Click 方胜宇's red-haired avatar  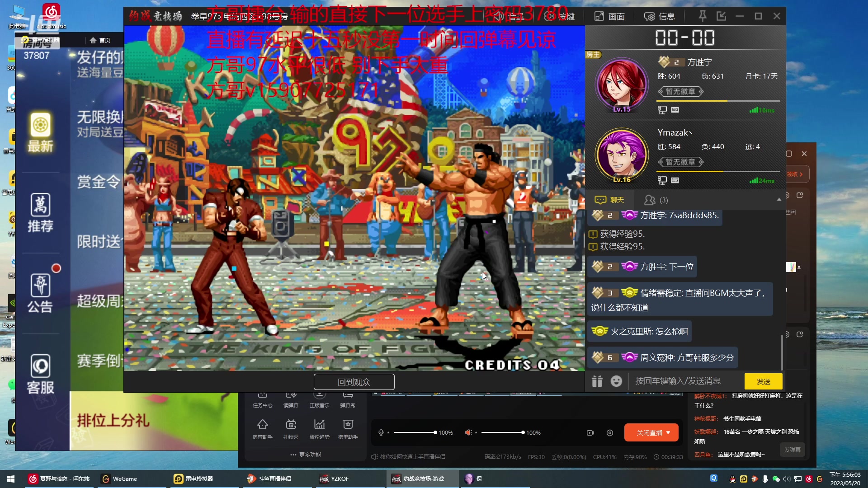622,84
